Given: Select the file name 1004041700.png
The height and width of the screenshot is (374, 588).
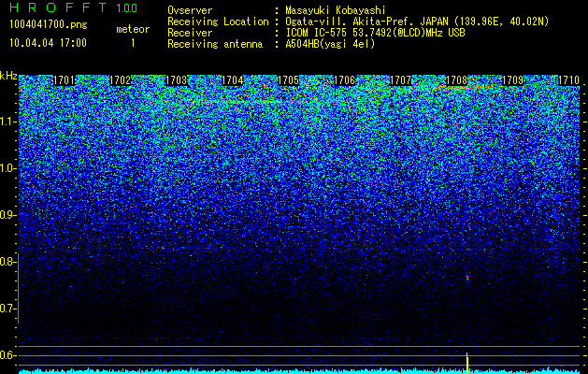Looking at the screenshot, I should [48, 25].
